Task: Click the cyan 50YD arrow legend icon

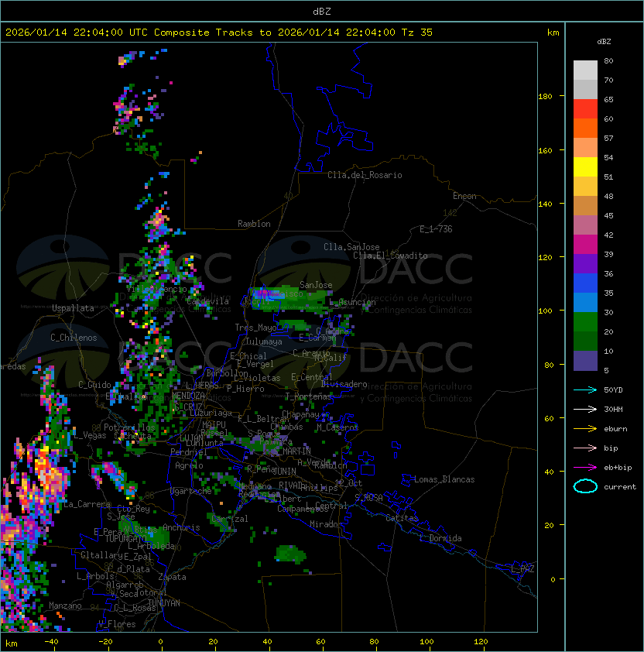Action: [585, 389]
